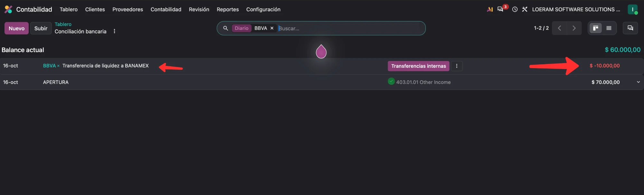Click the green reconciled check icon
The image size is (644, 195).
(x=391, y=82)
